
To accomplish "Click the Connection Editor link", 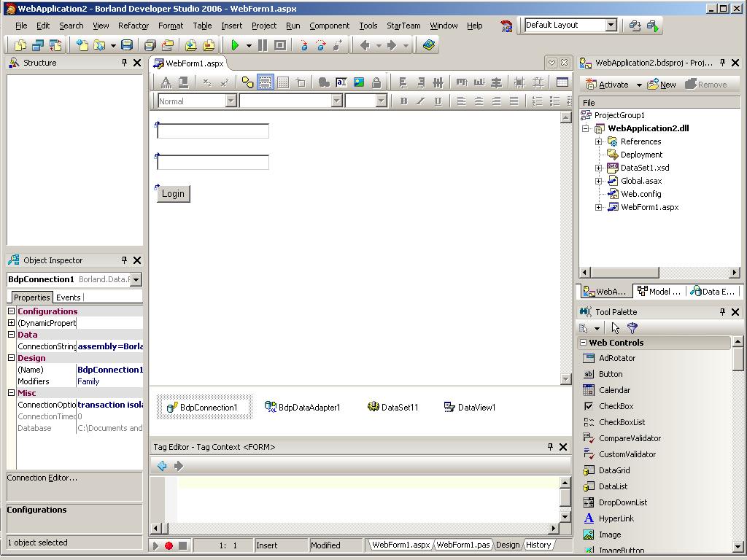I will (42, 478).
